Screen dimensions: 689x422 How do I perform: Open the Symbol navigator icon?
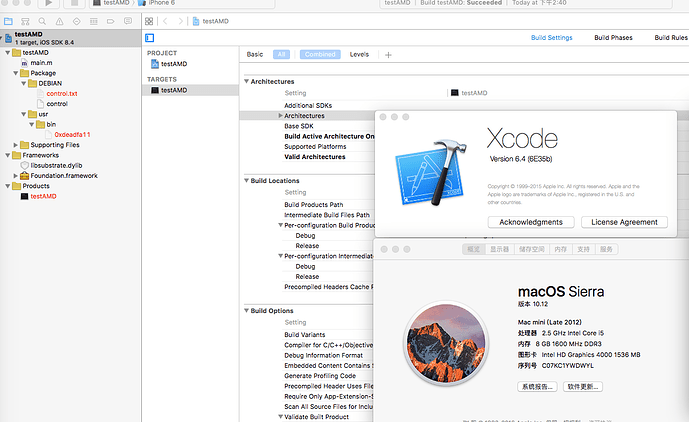coord(25,21)
